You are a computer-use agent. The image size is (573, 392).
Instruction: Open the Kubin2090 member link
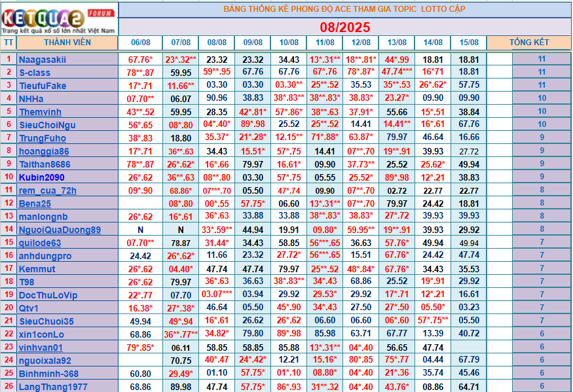(43, 177)
